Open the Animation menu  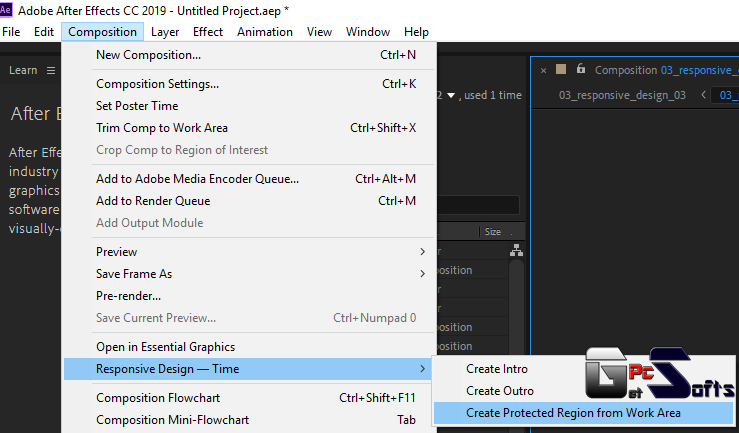pos(265,32)
